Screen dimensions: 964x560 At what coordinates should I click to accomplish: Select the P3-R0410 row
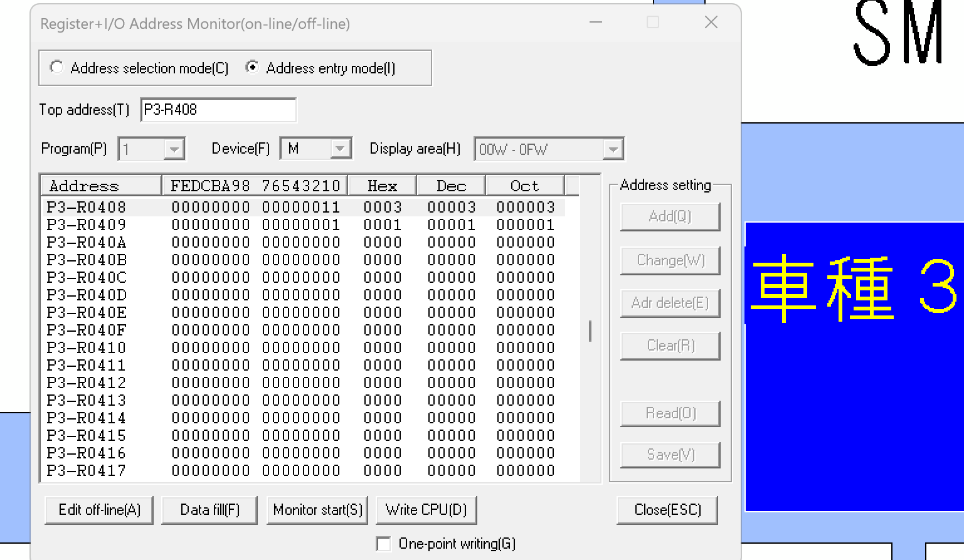pos(87,347)
